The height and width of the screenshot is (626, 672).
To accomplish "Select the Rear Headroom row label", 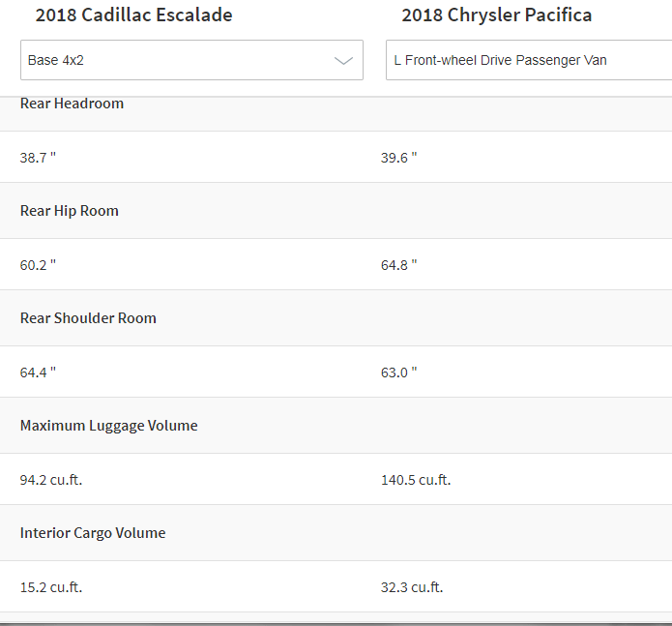I will point(73,104).
